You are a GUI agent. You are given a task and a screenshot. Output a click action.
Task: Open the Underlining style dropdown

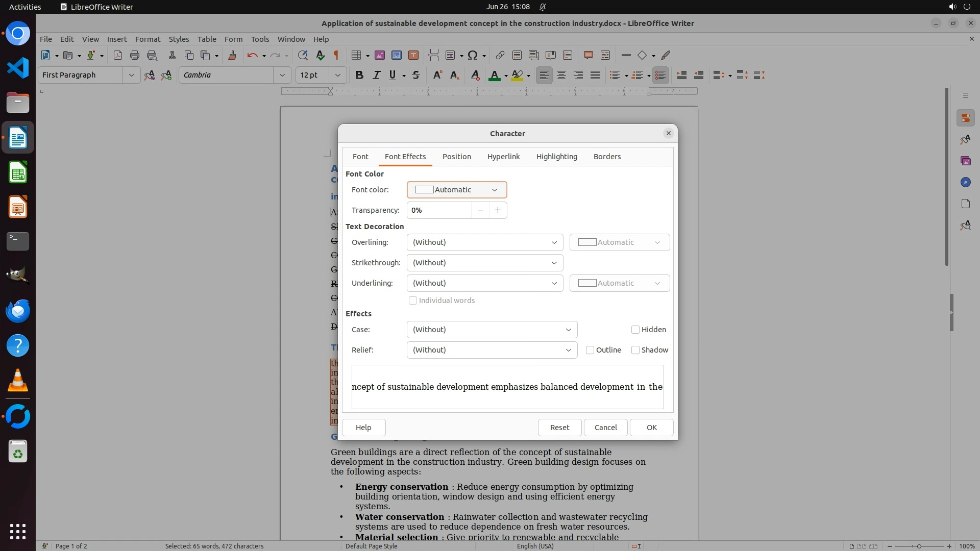click(x=484, y=283)
